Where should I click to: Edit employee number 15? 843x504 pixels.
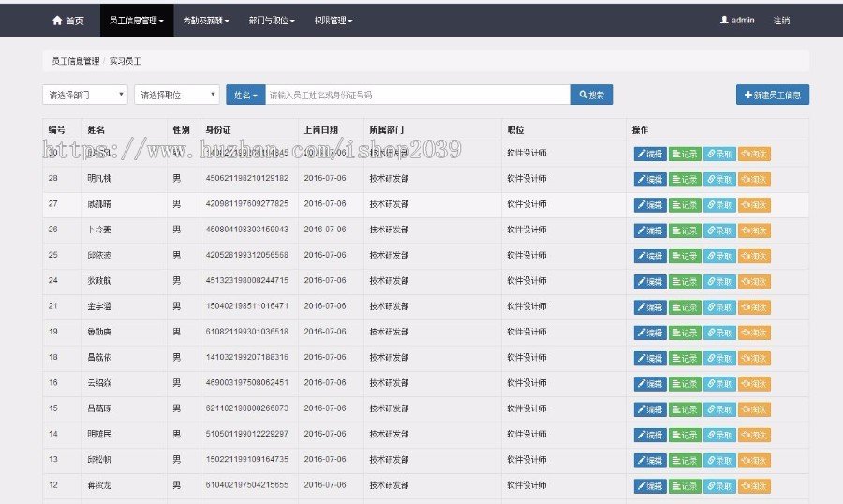click(650, 409)
